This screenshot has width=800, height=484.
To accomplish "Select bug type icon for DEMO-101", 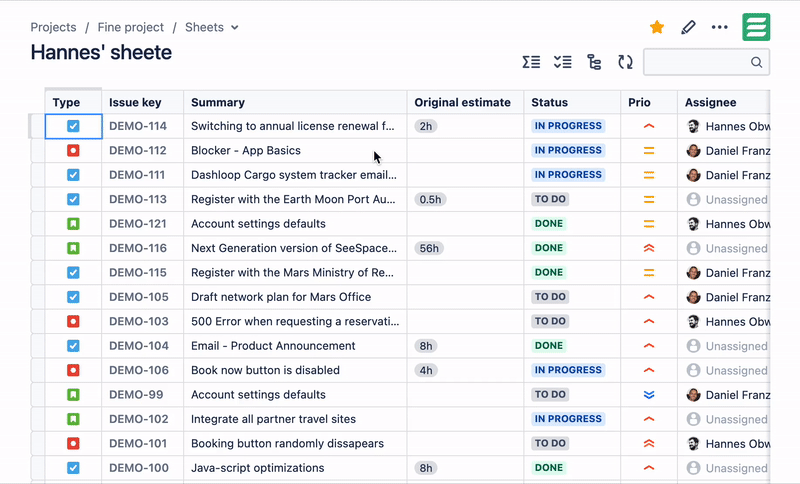I will coord(73,444).
